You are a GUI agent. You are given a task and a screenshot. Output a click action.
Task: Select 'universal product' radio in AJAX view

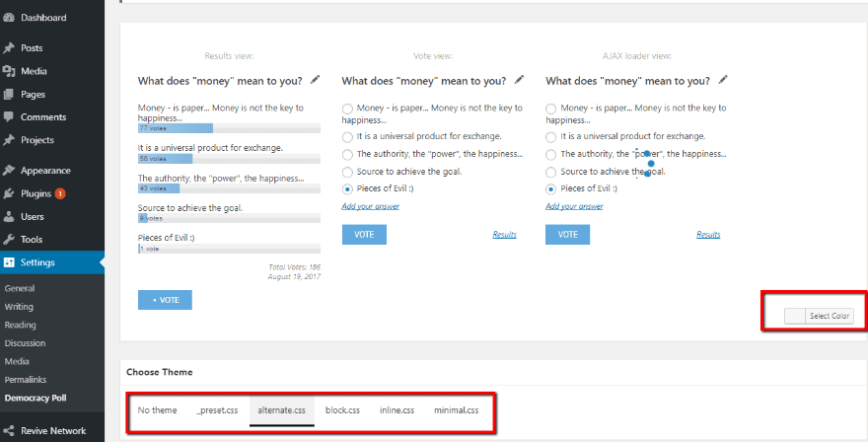[x=550, y=137]
